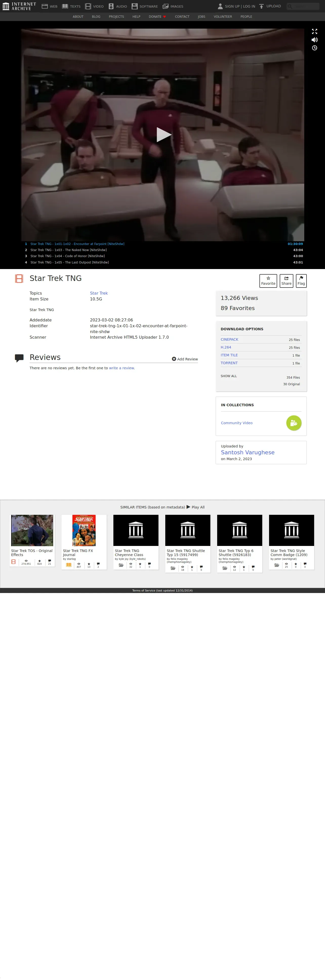Open ABOUT in the navigation bar
325x980 pixels.
click(x=78, y=17)
